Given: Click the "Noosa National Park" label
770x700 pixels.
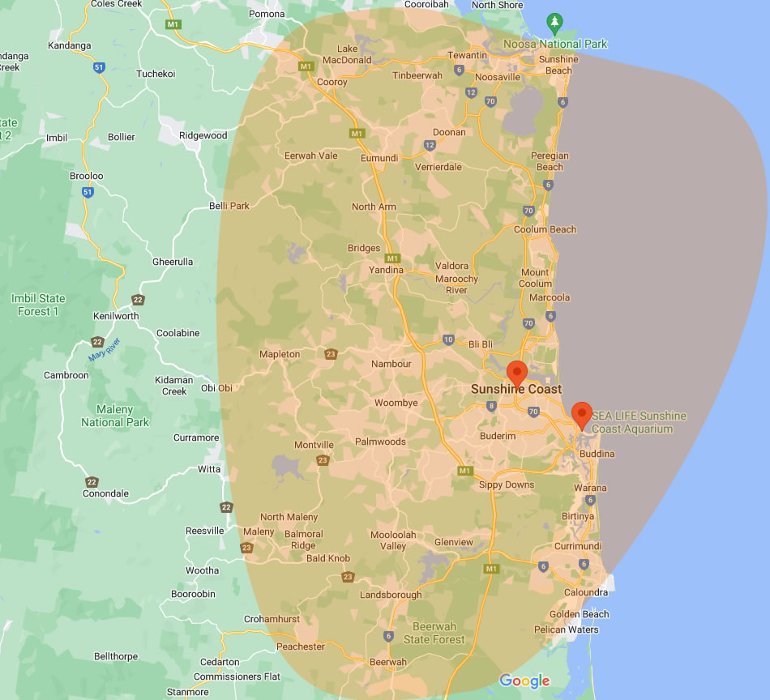Looking at the screenshot, I should 555,45.
